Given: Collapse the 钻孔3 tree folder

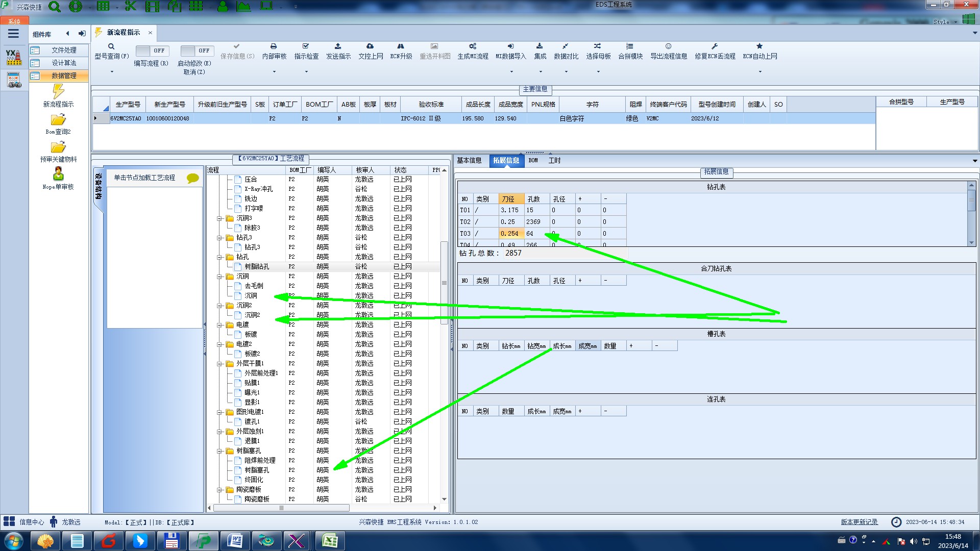Looking at the screenshot, I should [219, 238].
